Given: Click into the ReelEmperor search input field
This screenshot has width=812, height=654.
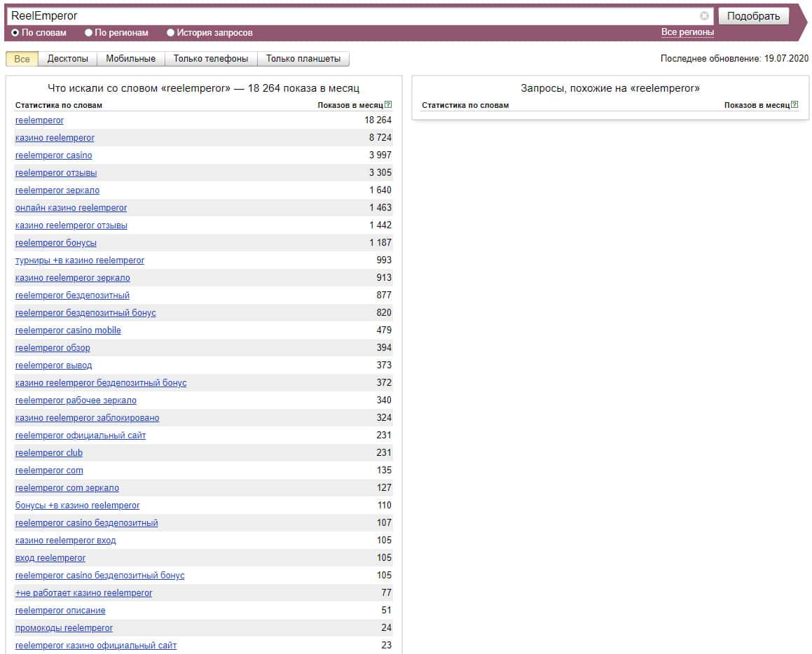Looking at the screenshot, I should coord(350,16).
